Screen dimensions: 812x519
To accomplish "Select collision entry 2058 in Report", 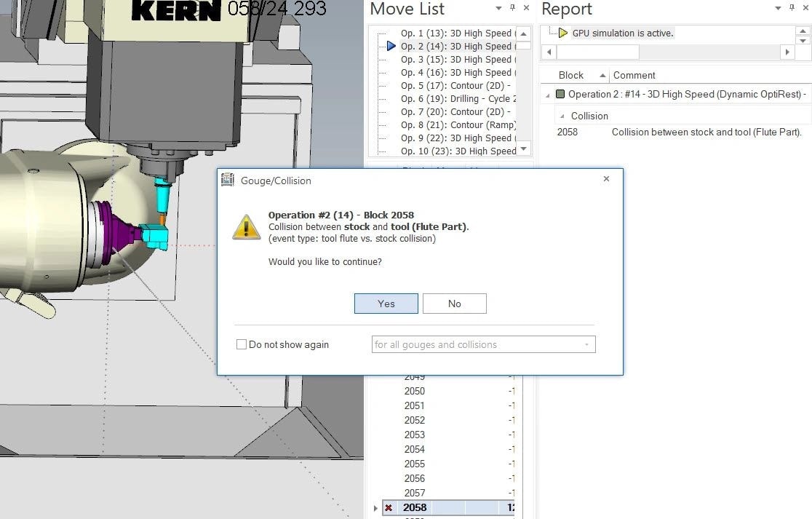I will [x=567, y=132].
